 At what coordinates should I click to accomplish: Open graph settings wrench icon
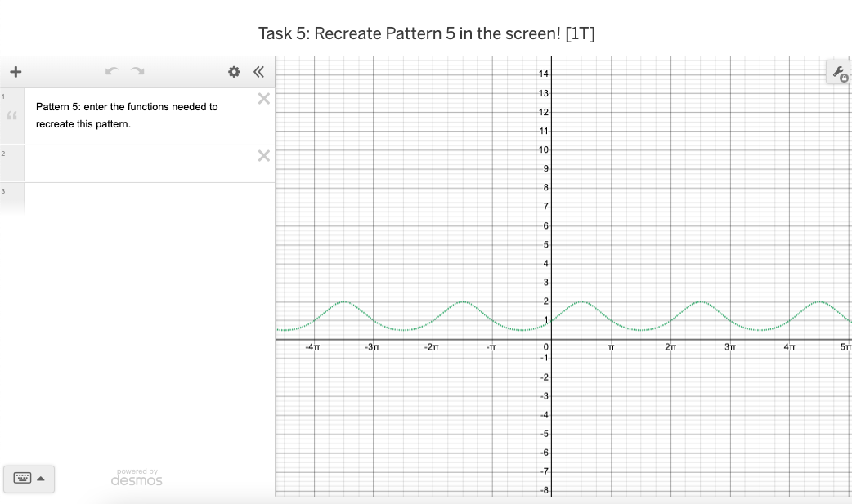(x=840, y=72)
